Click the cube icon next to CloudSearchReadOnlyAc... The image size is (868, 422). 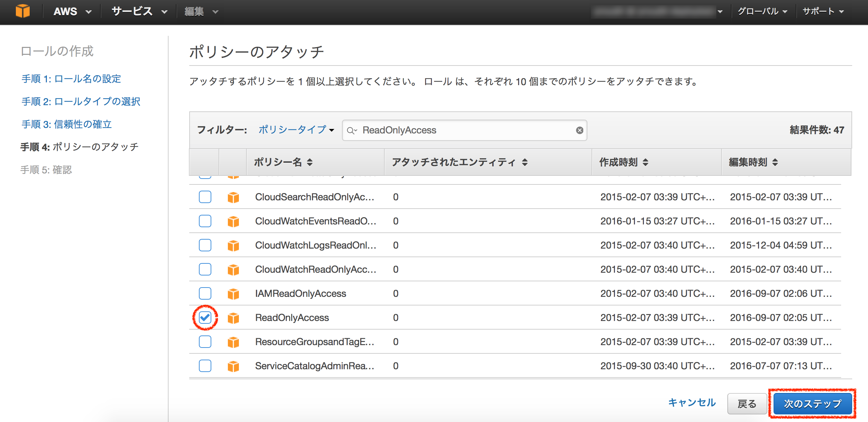coord(234,197)
